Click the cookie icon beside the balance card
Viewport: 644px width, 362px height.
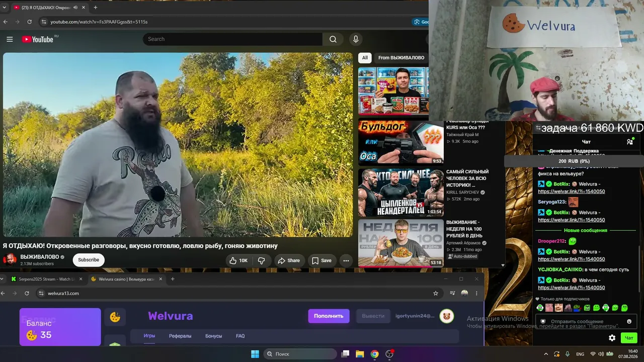(115, 317)
